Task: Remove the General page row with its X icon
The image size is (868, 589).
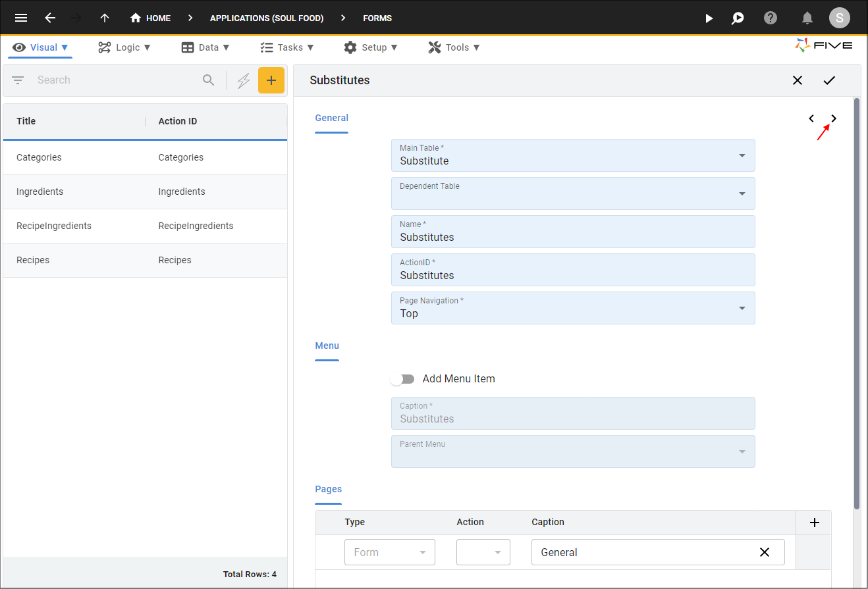Action: [765, 552]
